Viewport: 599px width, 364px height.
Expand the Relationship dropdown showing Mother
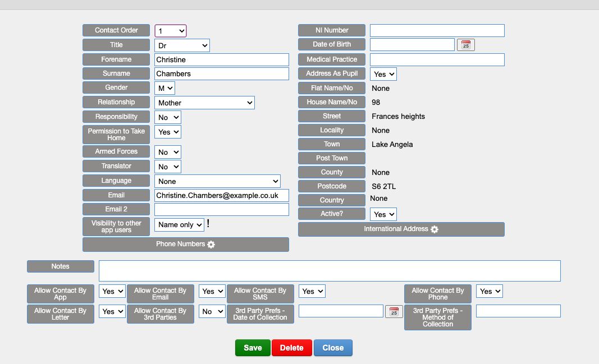coord(204,103)
